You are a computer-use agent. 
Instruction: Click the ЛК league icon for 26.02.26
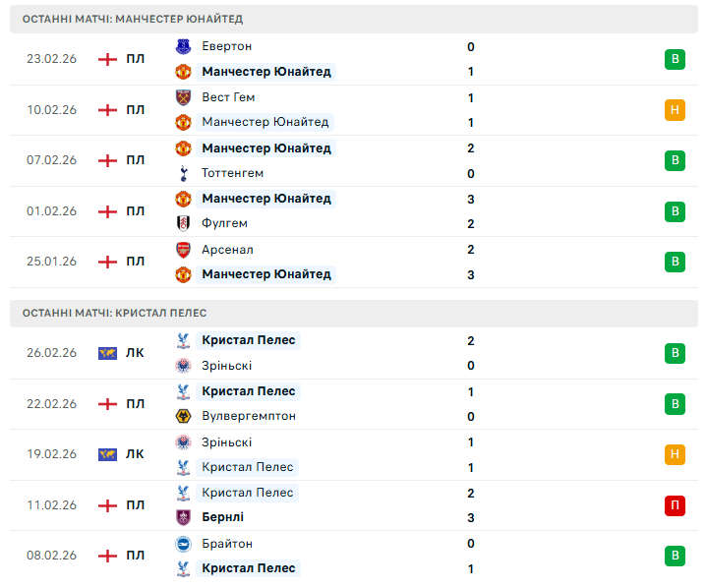(x=107, y=353)
